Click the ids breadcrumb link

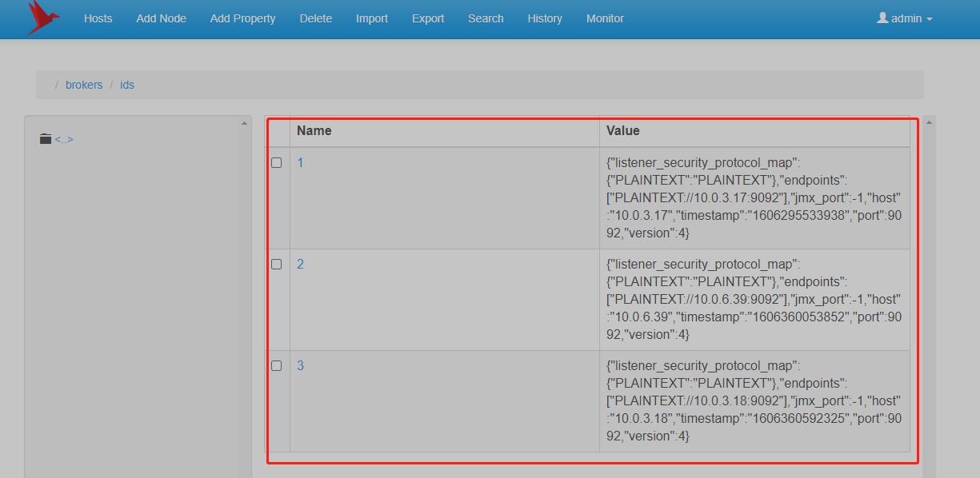(x=127, y=85)
